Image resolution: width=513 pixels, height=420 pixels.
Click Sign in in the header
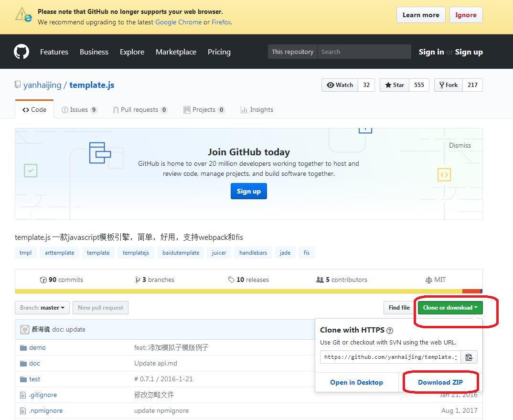coord(431,52)
